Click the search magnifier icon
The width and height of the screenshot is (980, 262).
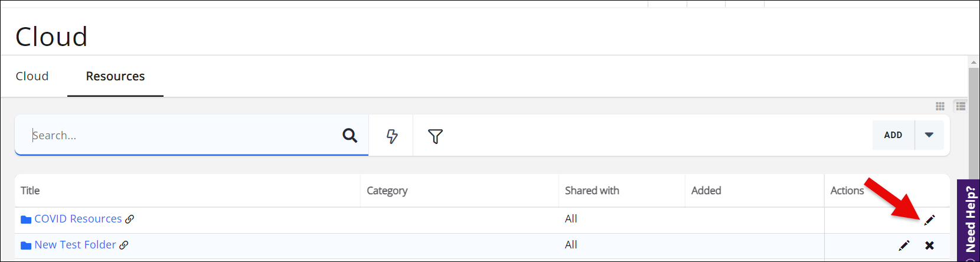(x=349, y=136)
